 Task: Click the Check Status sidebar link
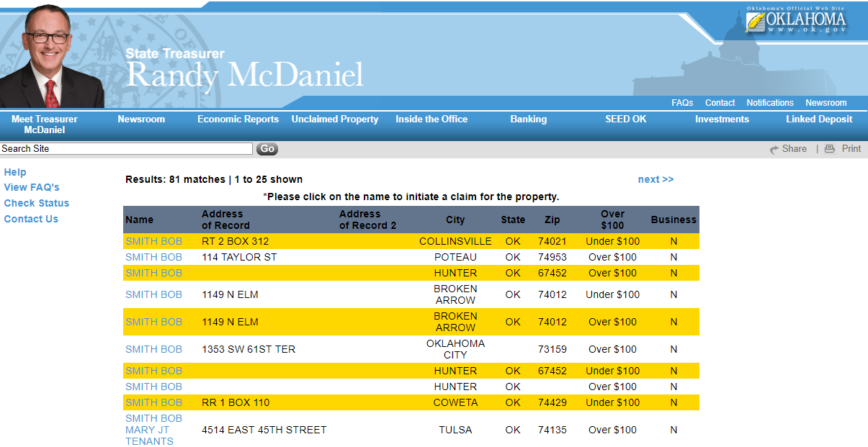[x=37, y=203]
